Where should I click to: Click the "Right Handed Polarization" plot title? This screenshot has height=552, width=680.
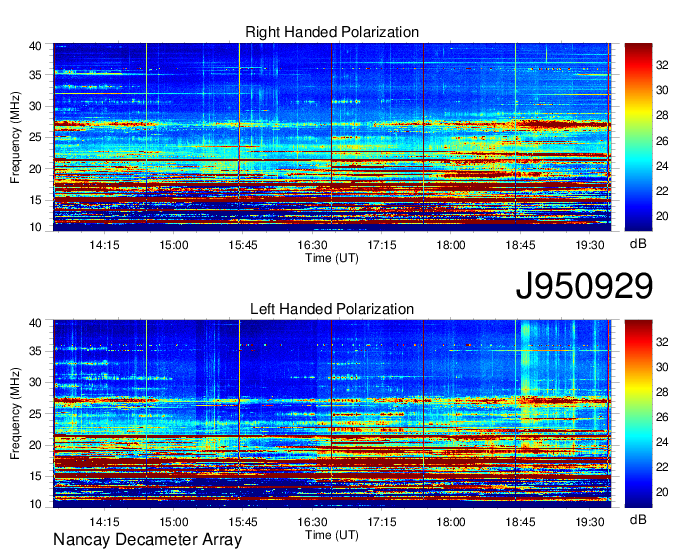coord(332,32)
